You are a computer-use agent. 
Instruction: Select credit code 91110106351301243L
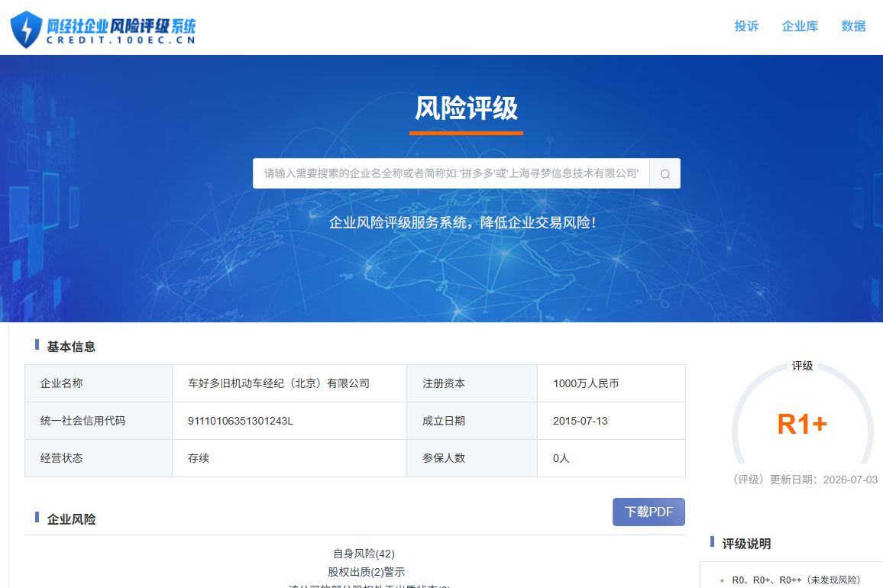coord(241,421)
